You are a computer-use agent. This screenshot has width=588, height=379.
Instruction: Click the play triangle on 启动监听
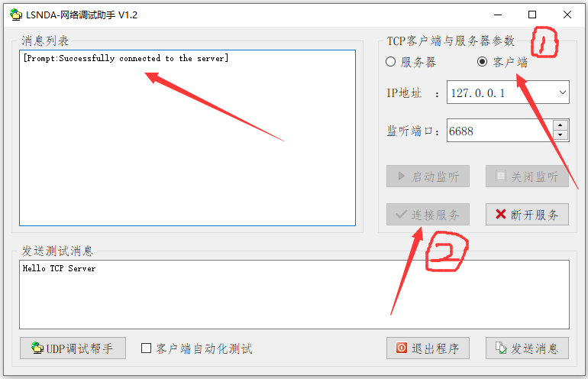[401, 176]
